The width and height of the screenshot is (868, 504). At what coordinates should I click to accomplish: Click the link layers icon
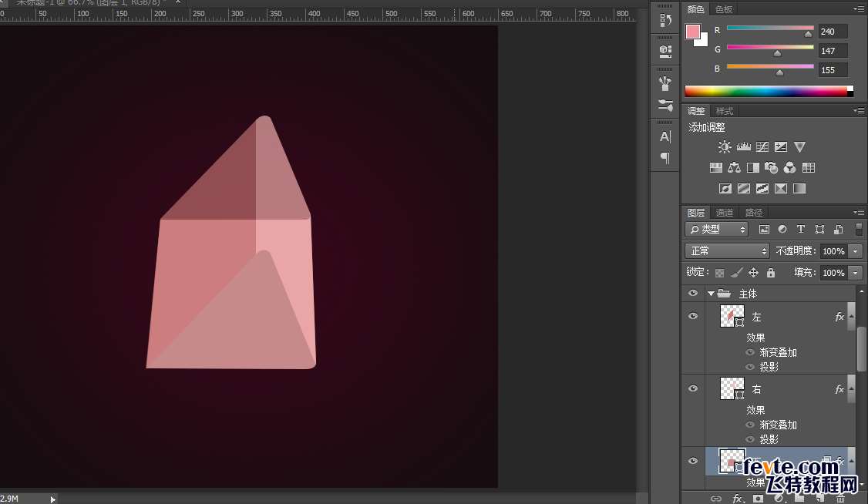716,498
